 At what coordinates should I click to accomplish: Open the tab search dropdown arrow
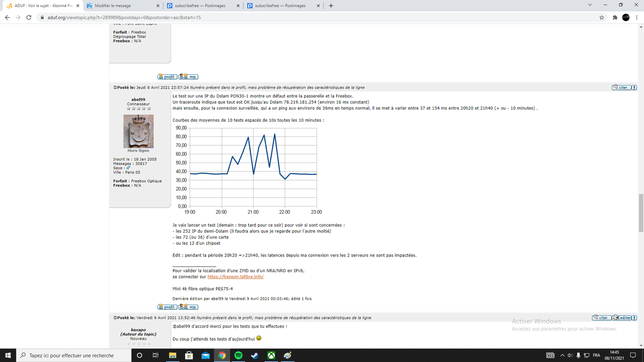point(590,5)
